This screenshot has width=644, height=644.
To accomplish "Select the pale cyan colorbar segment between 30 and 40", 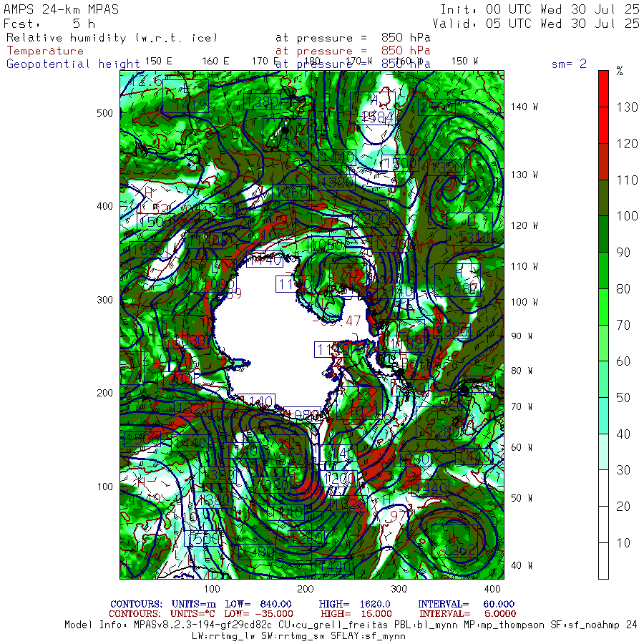I will 603,452.
